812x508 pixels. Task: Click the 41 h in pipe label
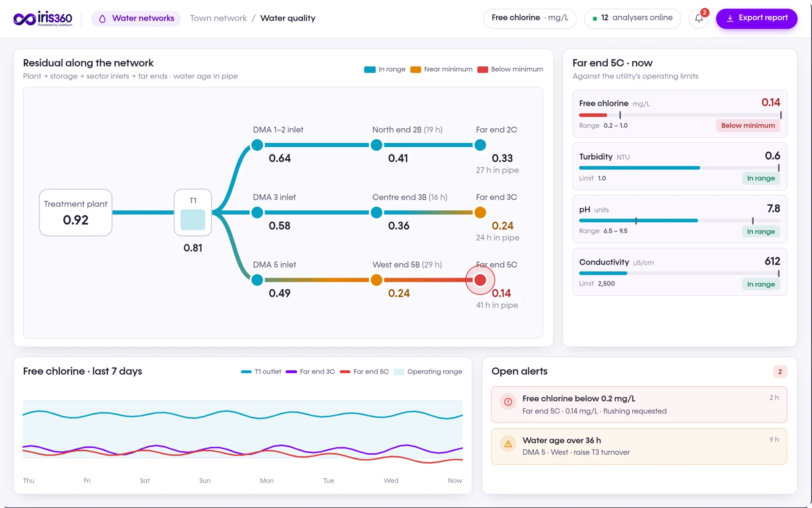pos(497,305)
